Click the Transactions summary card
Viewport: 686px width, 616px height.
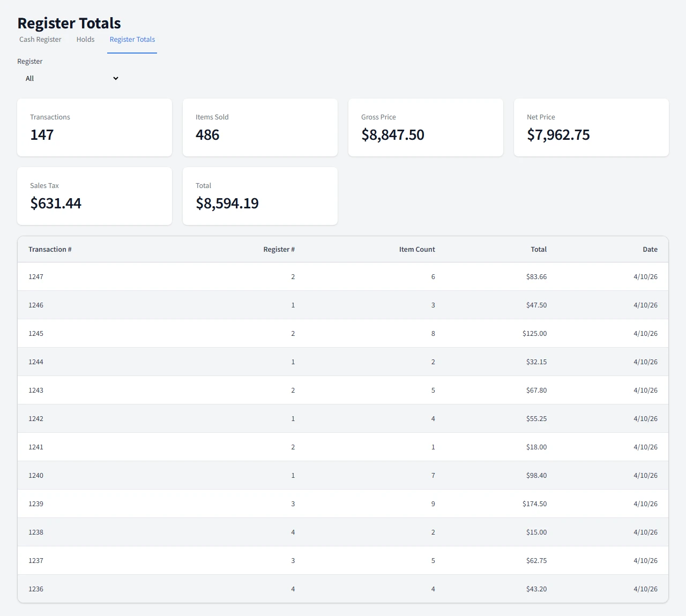point(94,127)
